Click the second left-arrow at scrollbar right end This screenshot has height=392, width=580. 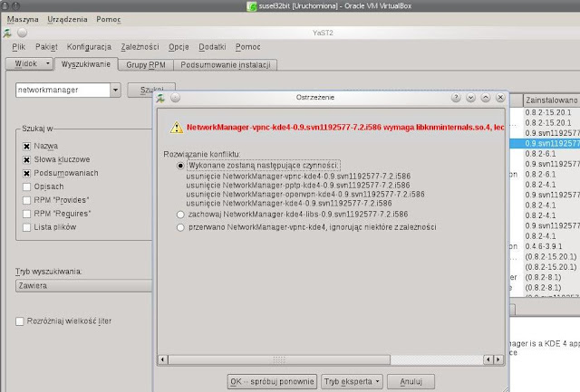[x=488, y=359]
